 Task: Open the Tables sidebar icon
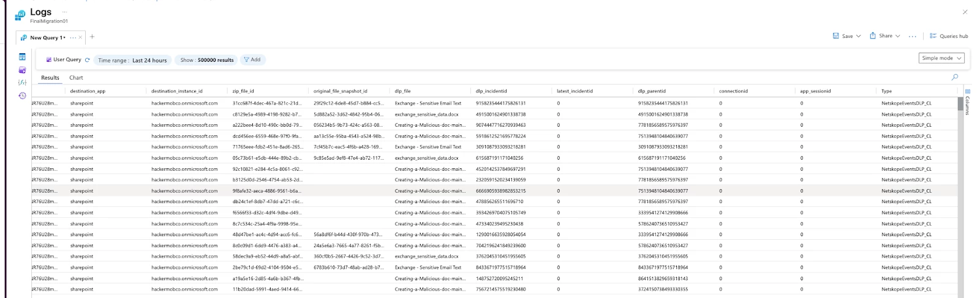(x=22, y=57)
